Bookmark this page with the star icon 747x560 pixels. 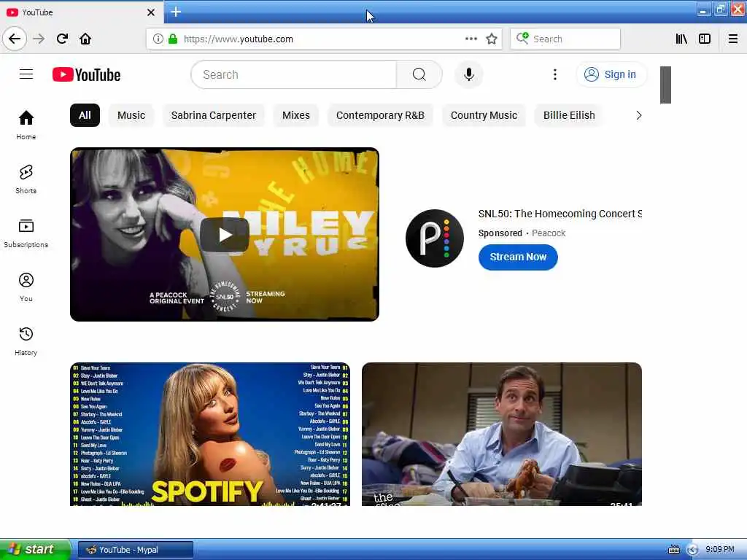pos(492,39)
